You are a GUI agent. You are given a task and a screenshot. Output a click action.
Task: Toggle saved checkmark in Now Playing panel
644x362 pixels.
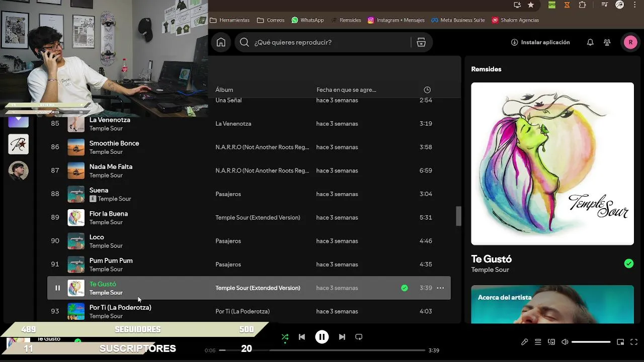click(628, 263)
